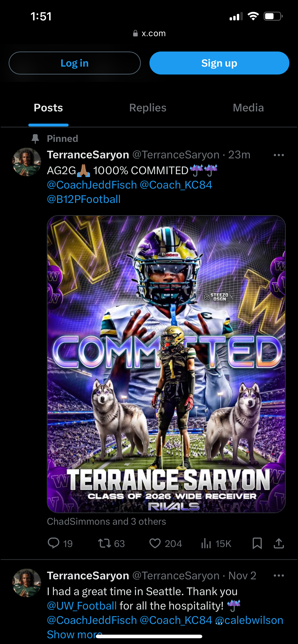Switch to the Replies tab

tap(148, 108)
